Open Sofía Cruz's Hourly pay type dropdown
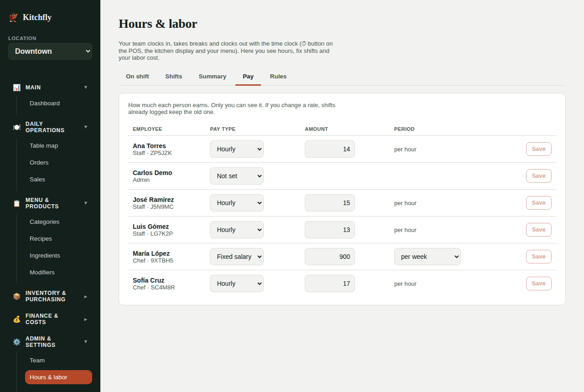 coord(237,284)
